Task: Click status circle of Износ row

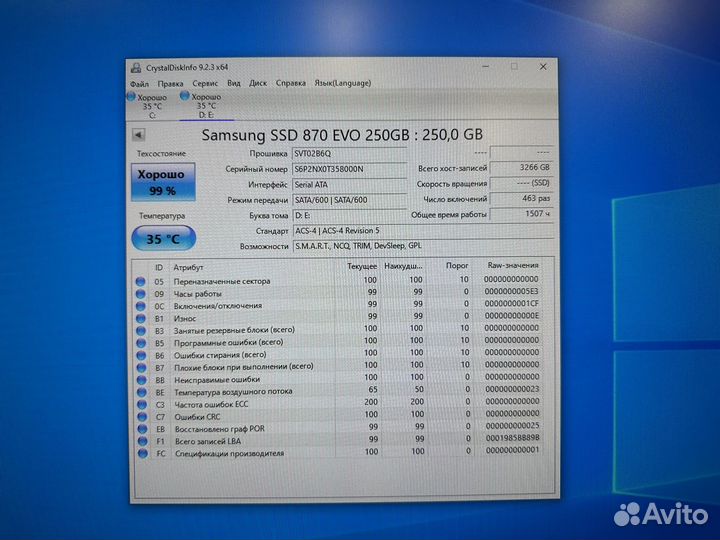Action: pos(141,318)
